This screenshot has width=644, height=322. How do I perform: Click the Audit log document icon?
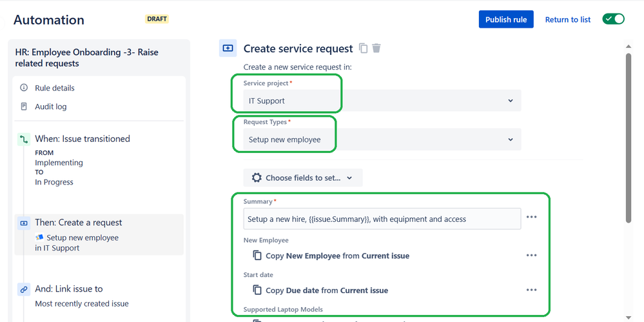click(x=24, y=106)
